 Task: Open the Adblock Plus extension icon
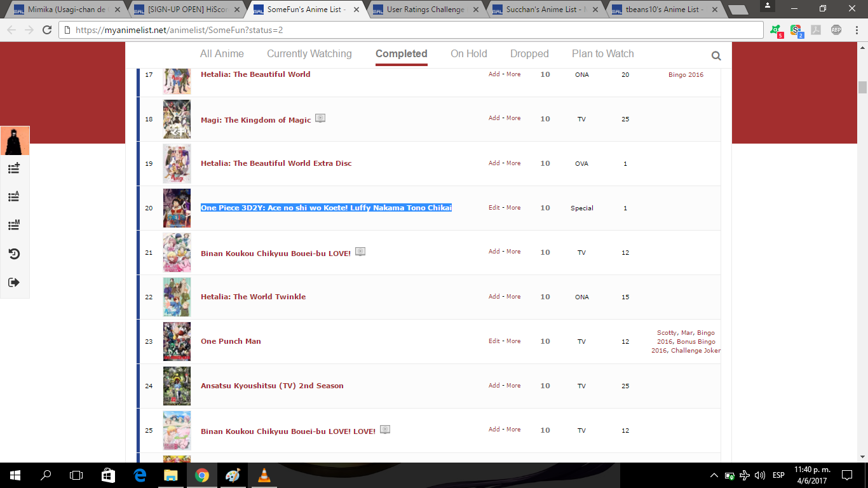pyautogui.click(x=836, y=30)
